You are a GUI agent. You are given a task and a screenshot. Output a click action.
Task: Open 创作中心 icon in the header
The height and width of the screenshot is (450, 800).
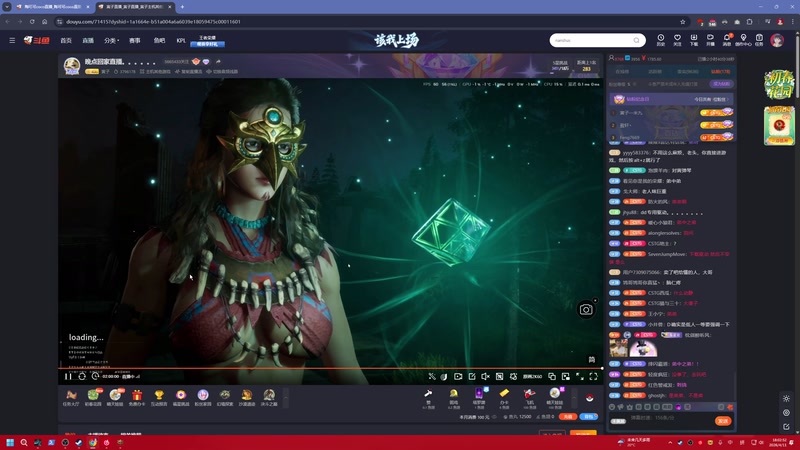pos(743,40)
